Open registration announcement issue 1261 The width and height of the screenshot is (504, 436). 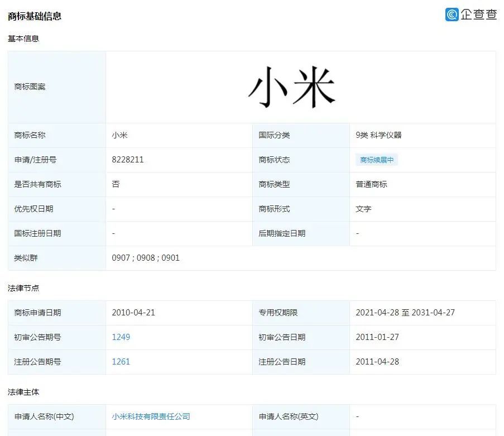[121, 362]
